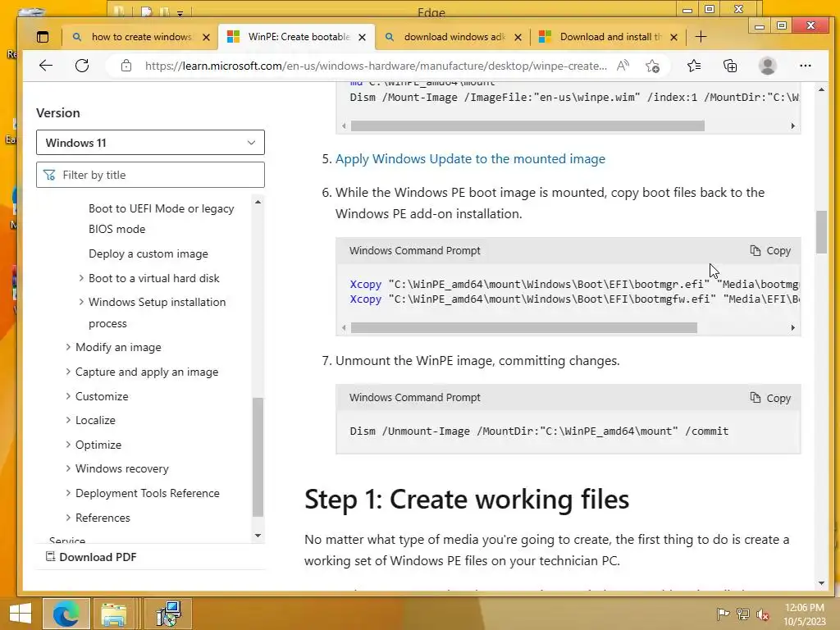Viewport: 840px width, 630px height.
Task: View site info via lock icon
Action: coord(126,66)
